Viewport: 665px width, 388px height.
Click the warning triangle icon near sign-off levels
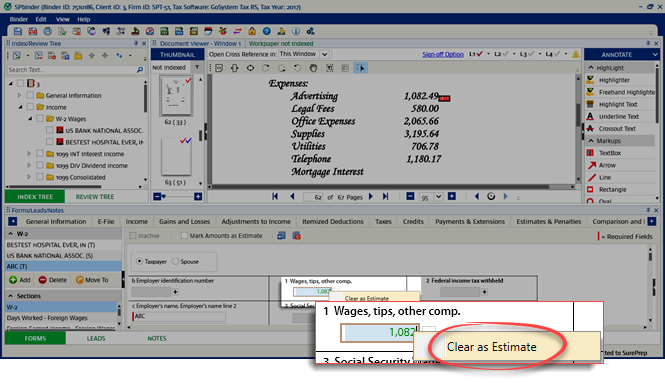tap(576, 54)
